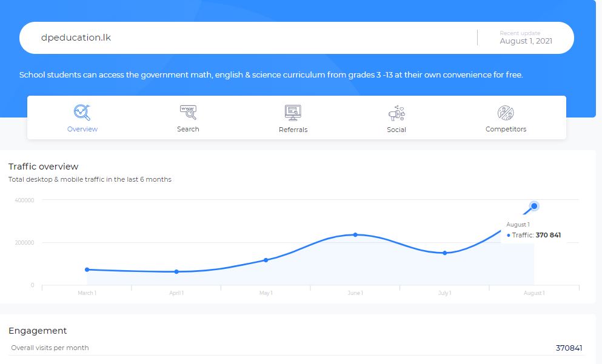Switch to the Search tab label

pos(188,129)
